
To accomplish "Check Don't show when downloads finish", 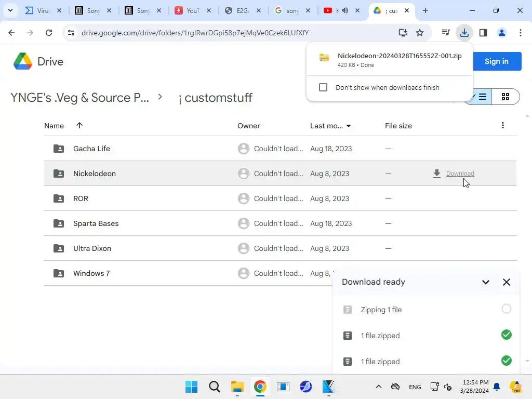I will pyautogui.click(x=323, y=87).
